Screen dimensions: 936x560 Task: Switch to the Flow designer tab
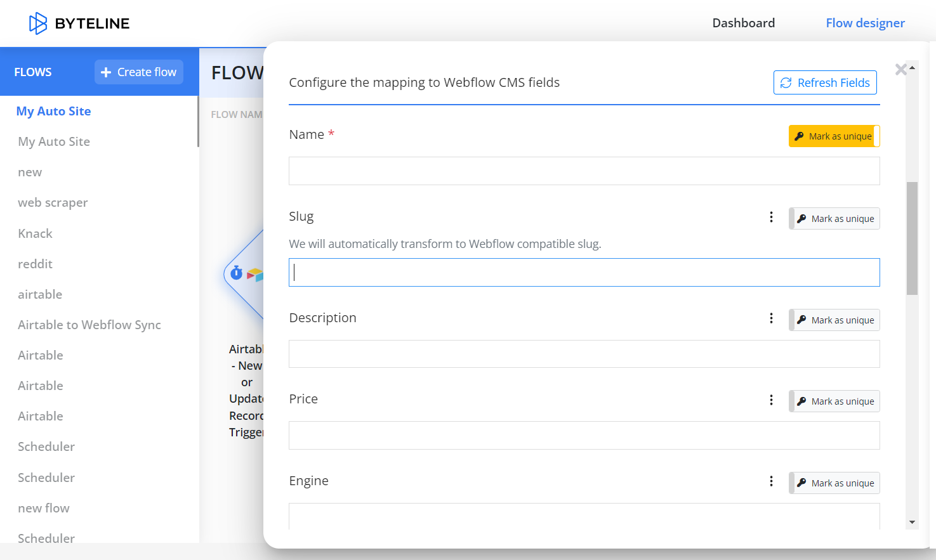click(x=865, y=23)
